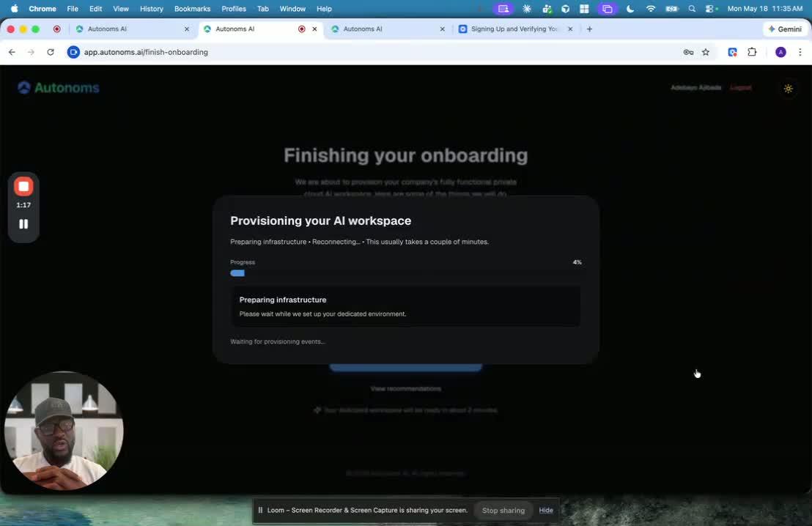Click the provisioning progress bar

405,273
